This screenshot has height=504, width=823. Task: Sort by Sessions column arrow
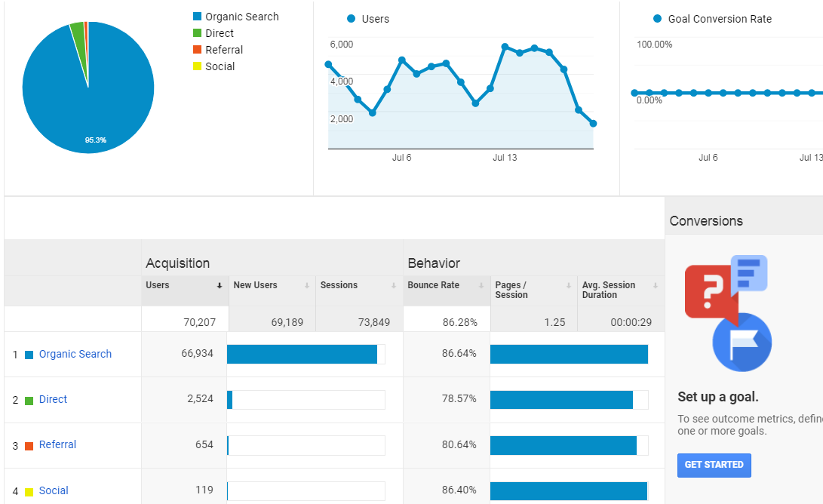394,286
